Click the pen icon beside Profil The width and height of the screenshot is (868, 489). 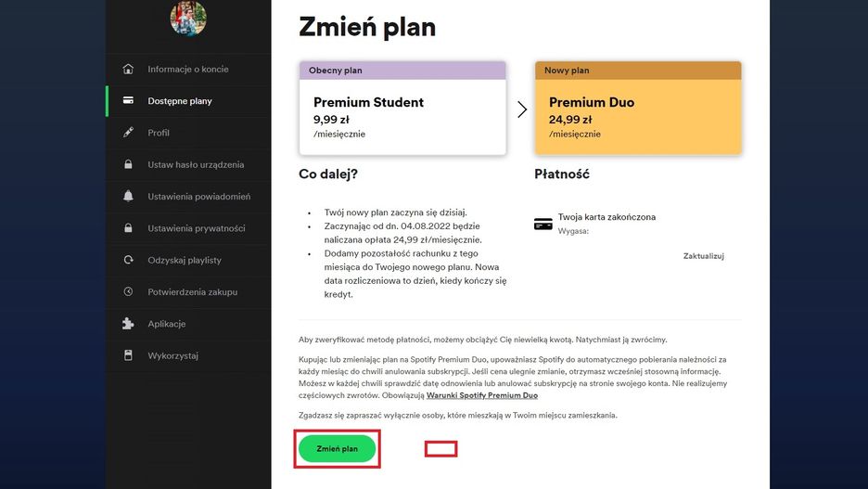[x=128, y=133]
